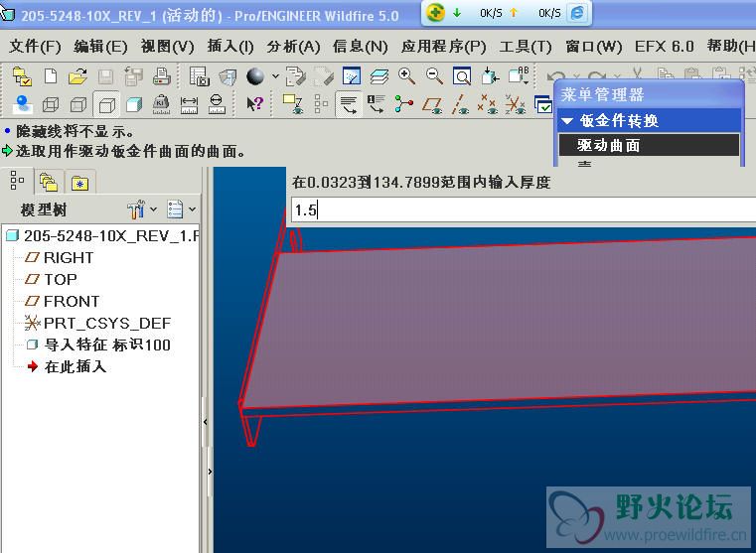The height and width of the screenshot is (553, 756).
Task: Switch to the model tree navigator tab
Action: pos(17,181)
